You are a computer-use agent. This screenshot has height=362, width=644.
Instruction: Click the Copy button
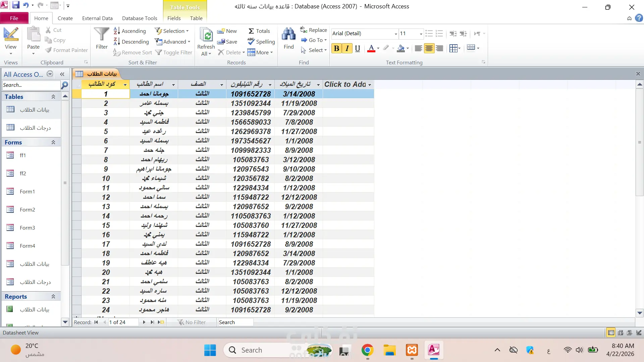[55, 40]
